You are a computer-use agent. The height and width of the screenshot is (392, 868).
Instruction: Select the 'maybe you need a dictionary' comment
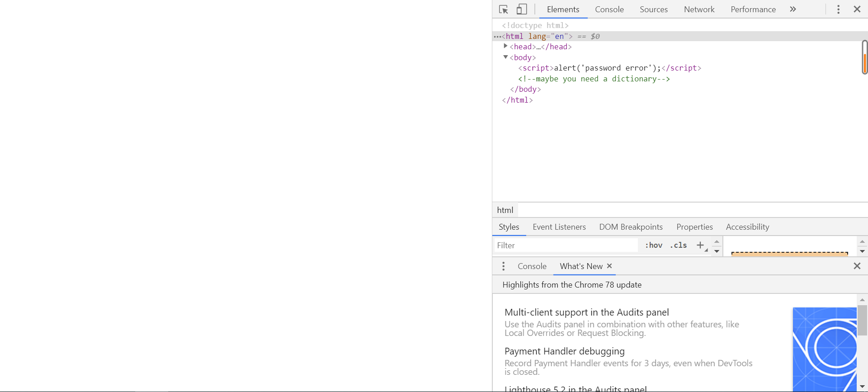tap(594, 79)
